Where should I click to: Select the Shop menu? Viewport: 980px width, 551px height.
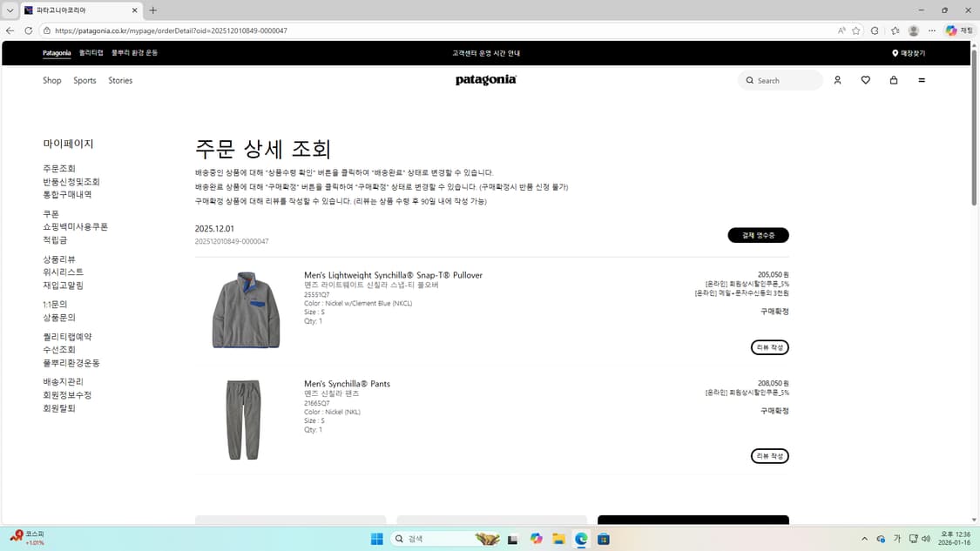point(51,80)
